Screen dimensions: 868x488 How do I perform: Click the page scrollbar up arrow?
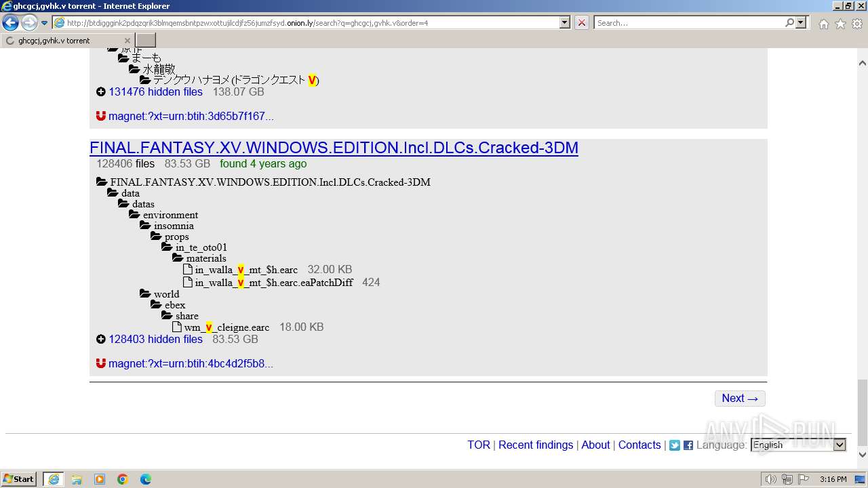click(863, 63)
